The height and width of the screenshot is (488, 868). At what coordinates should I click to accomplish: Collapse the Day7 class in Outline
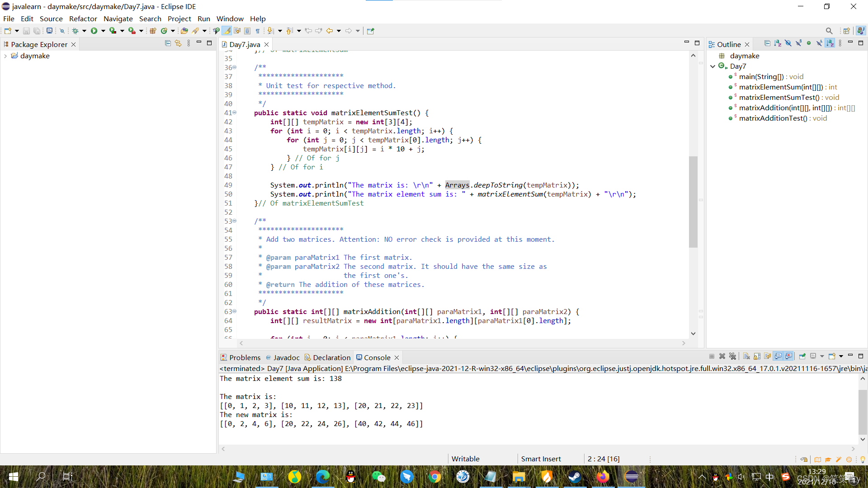713,66
